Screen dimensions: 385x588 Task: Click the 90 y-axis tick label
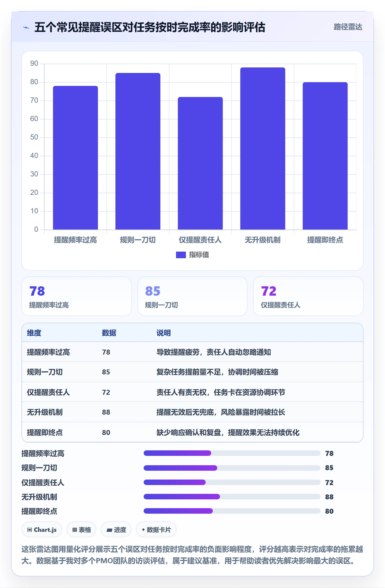point(34,64)
